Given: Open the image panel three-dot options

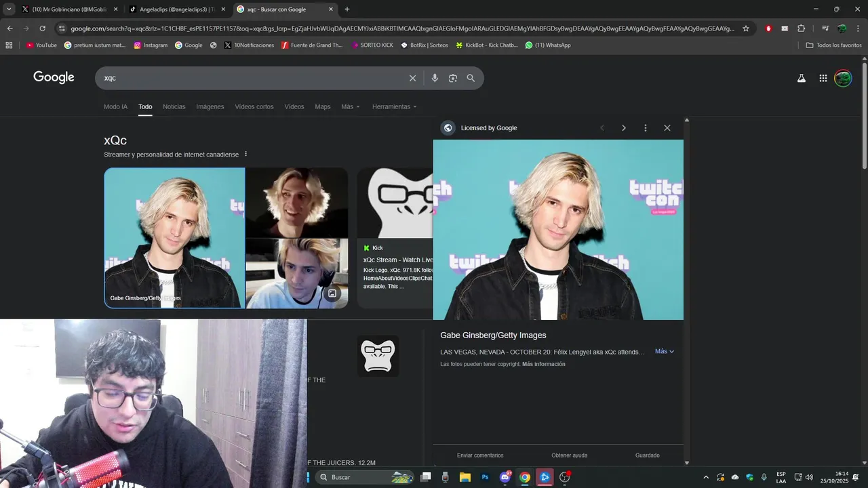Looking at the screenshot, I should click(646, 128).
